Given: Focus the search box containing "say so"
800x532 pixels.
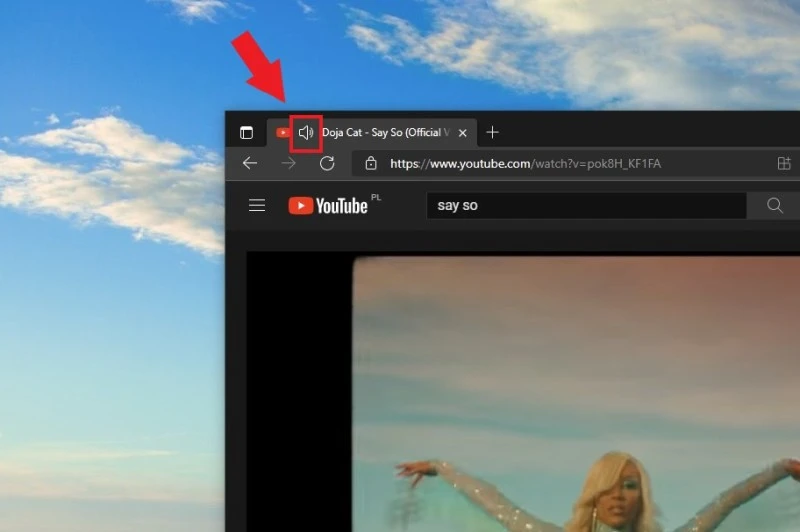Looking at the screenshot, I should (585, 205).
